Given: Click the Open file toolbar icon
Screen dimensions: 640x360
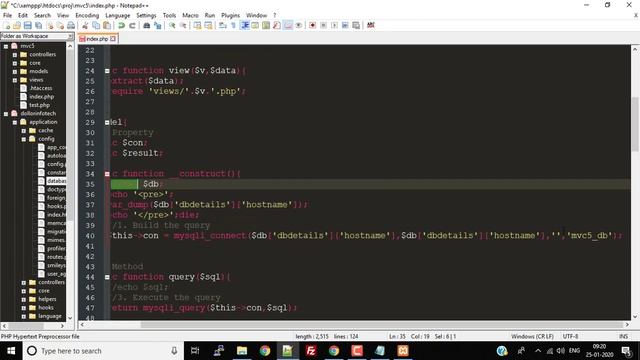Looking at the screenshot, I should pyautogui.click(x=17, y=25).
